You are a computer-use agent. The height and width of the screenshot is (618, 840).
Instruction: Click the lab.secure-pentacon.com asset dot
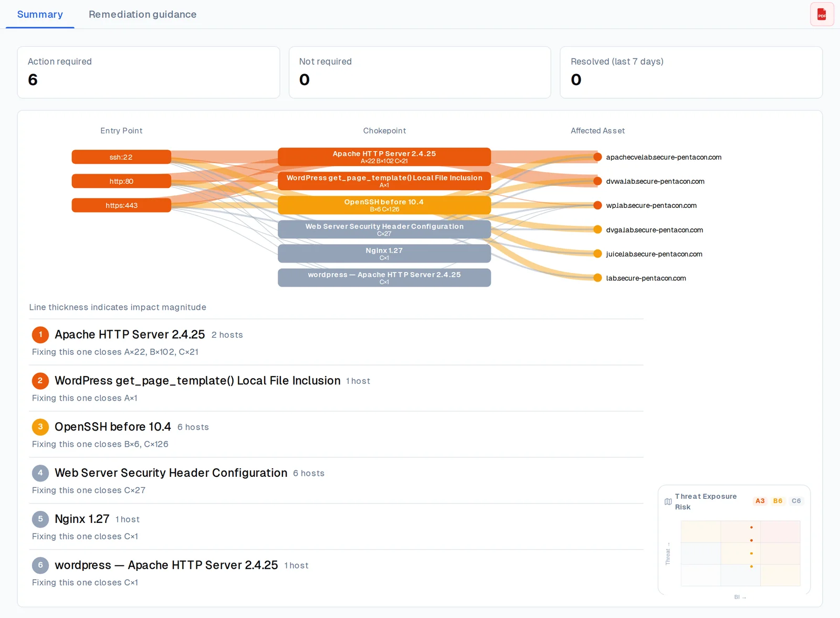[597, 278]
